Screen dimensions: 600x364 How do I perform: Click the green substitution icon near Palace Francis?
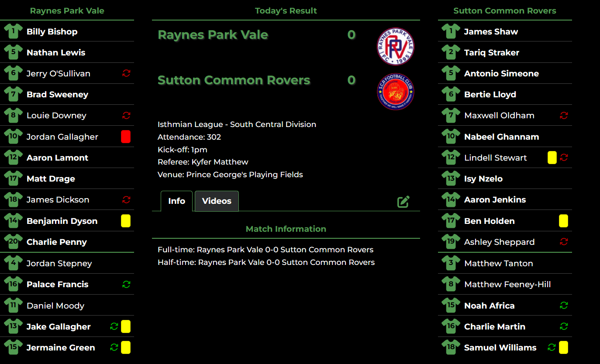pyautogui.click(x=126, y=284)
